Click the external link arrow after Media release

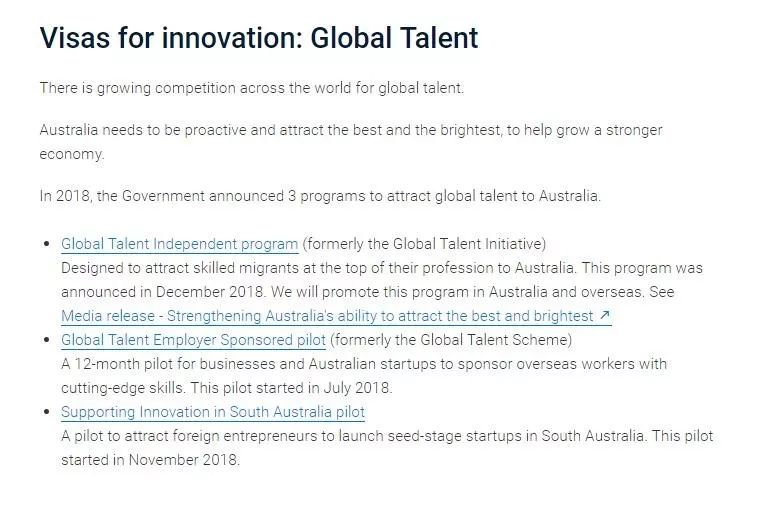[x=604, y=316]
